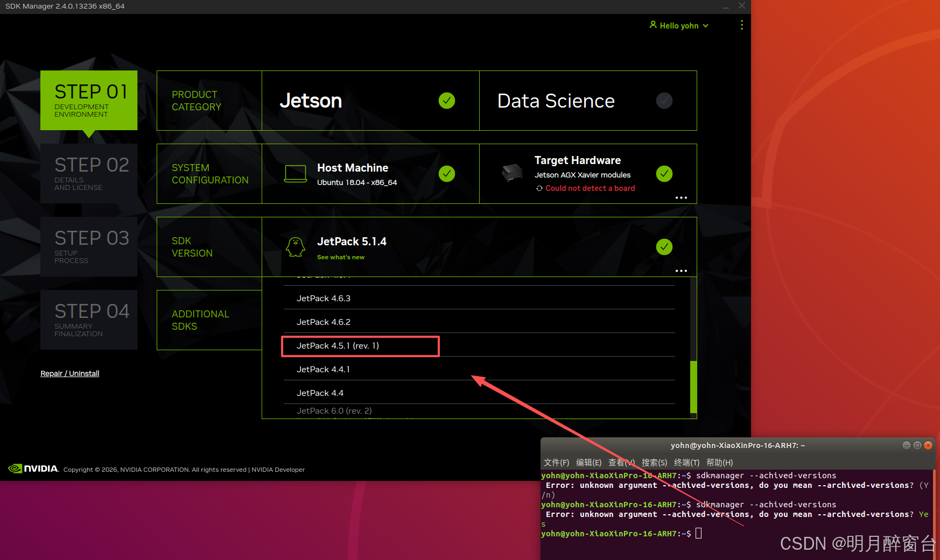Select JetPack 6.0 (rev. 2) entry
940x560 pixels.
[479, 411]
